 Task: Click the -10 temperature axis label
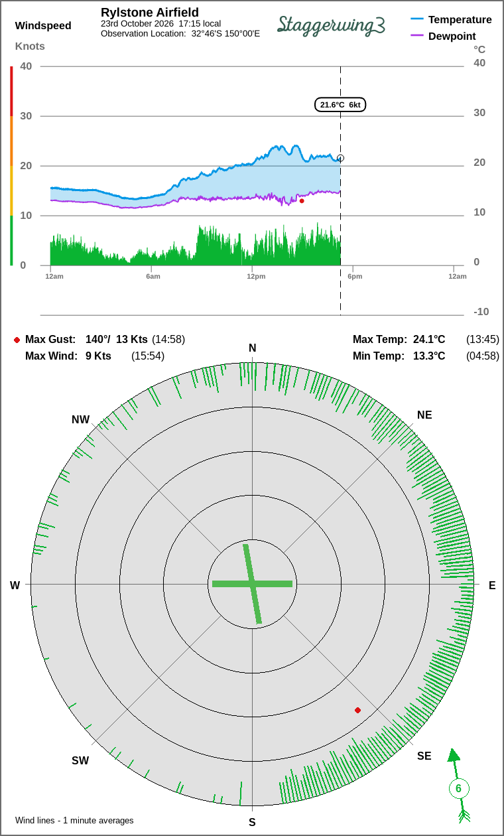(481, 311)
